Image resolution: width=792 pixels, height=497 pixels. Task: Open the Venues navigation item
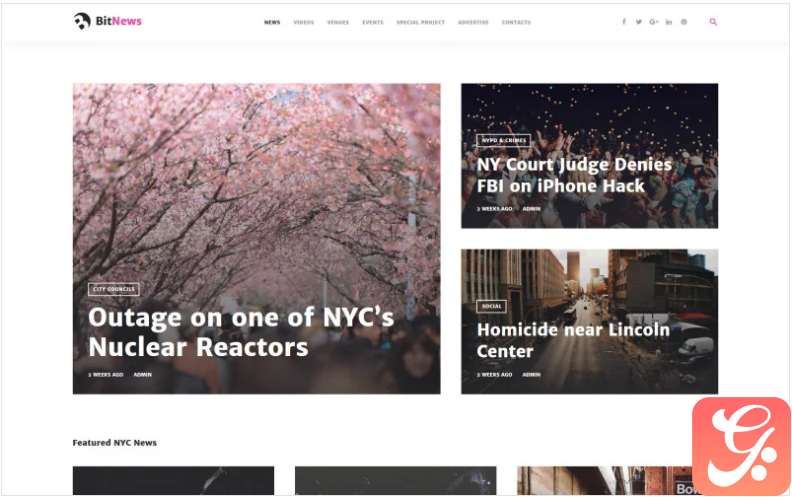point(338,22)
